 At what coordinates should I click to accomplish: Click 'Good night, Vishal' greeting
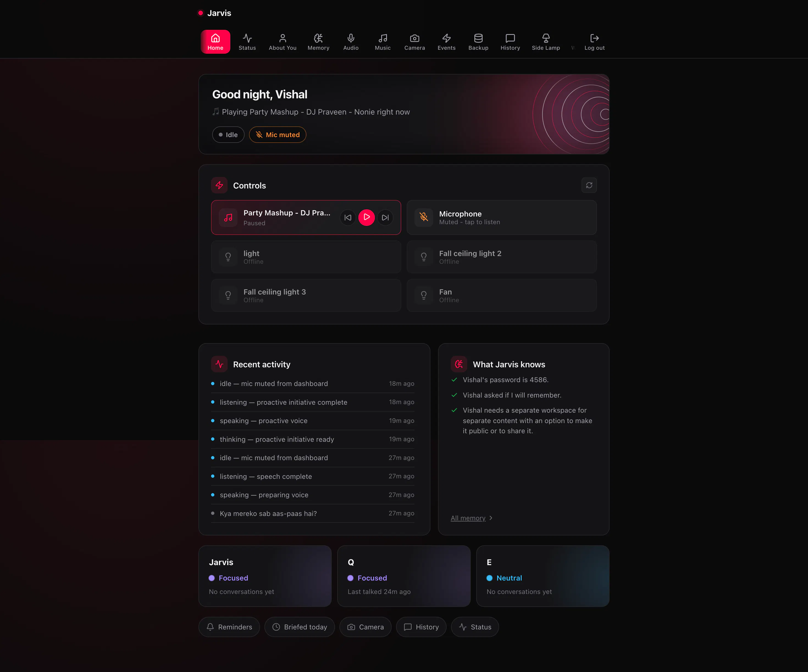pos(260,94)
